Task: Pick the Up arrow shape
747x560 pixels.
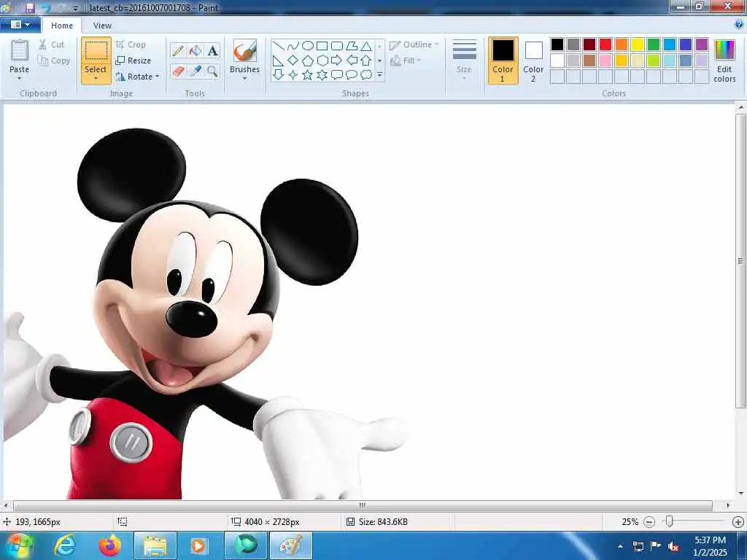Action: coord(366,61)
